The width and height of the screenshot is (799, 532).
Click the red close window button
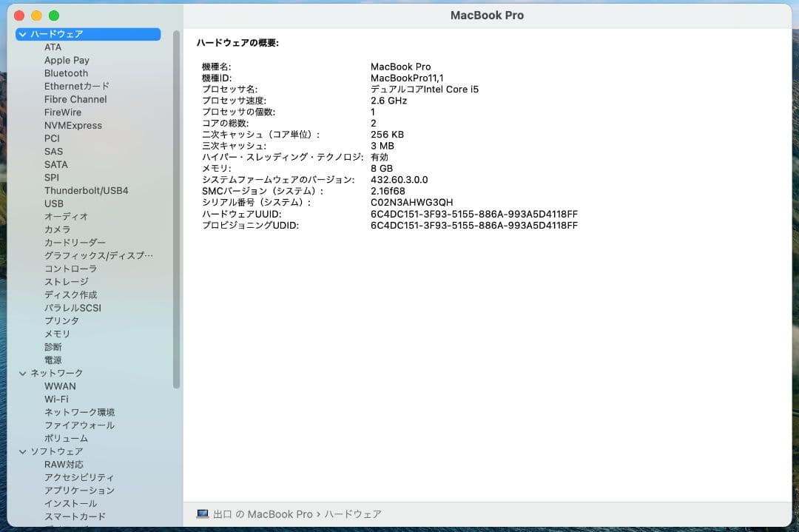[x=20, y=16]
